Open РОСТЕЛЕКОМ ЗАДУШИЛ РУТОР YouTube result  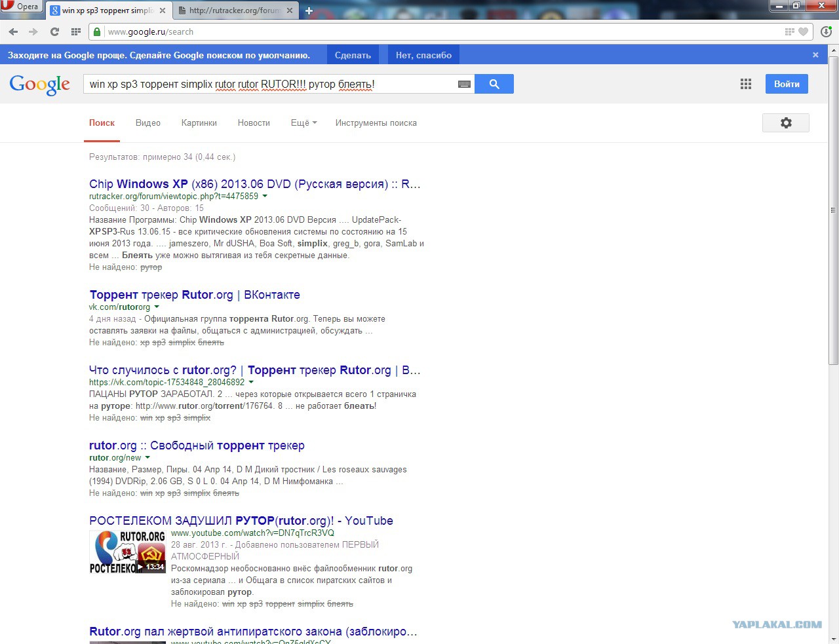tap(241, 520)
